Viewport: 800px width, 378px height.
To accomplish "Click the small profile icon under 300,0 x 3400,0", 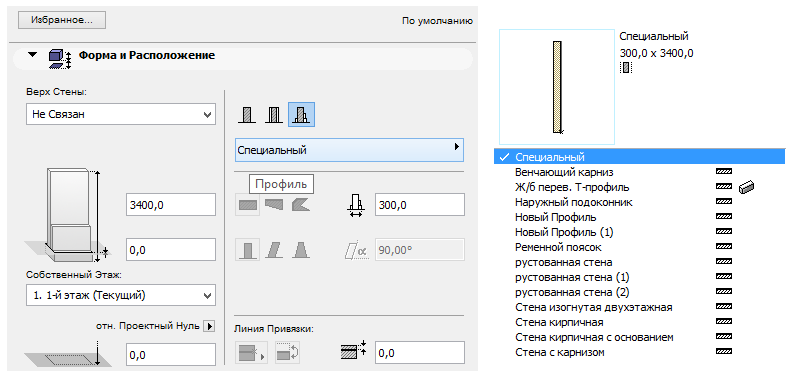I will 626,66.
